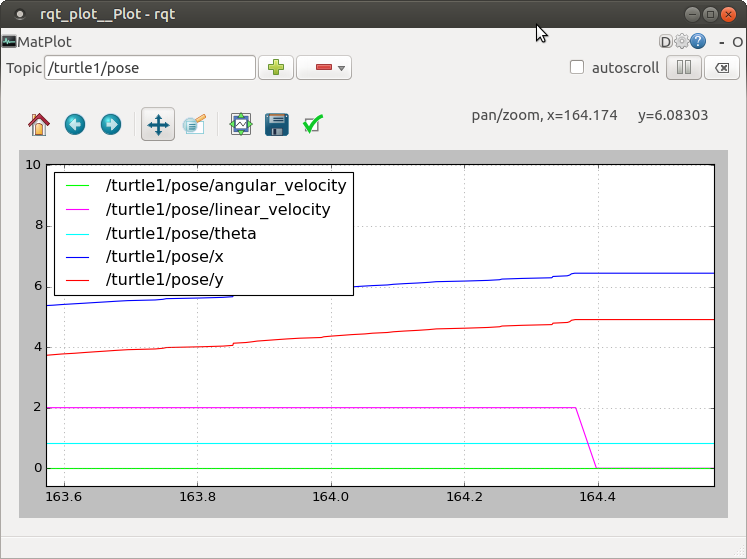Add topic with green plus button
Viewport: 747px width, 559px height.
276,68
